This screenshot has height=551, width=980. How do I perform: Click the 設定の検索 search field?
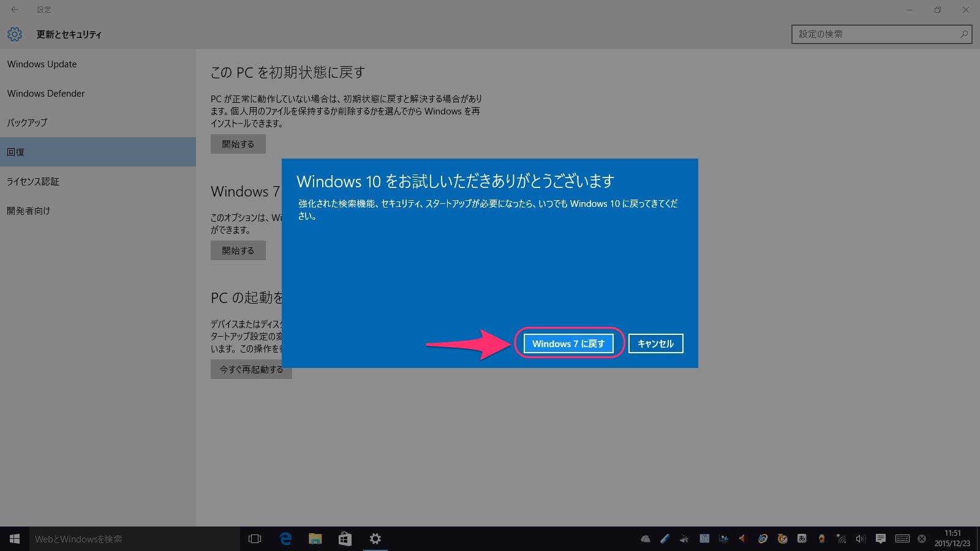click(x=882, y=34)
